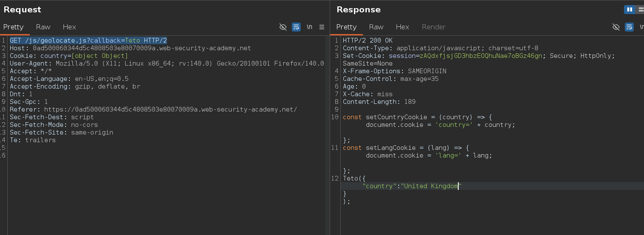Viewport: 644px width, 235px height.
Task: Click the Cache-Control: max-age=35 line
Action: [x=391, y=79]
